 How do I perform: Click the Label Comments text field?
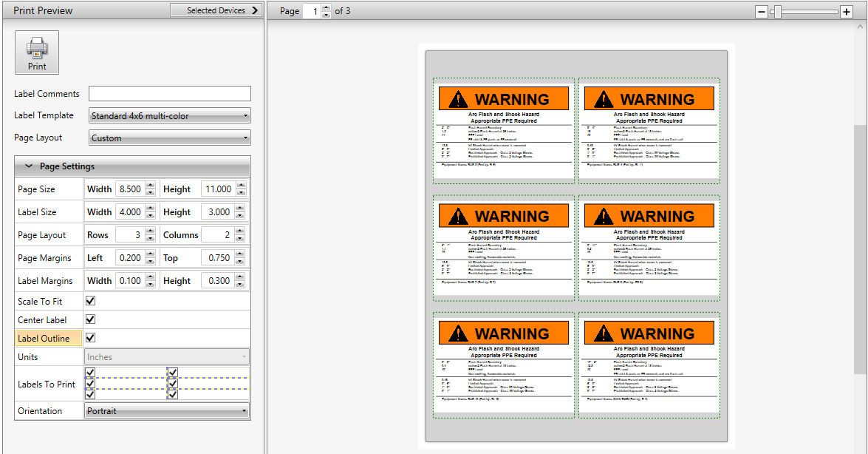pyautogui.click(x=169, y=94)
